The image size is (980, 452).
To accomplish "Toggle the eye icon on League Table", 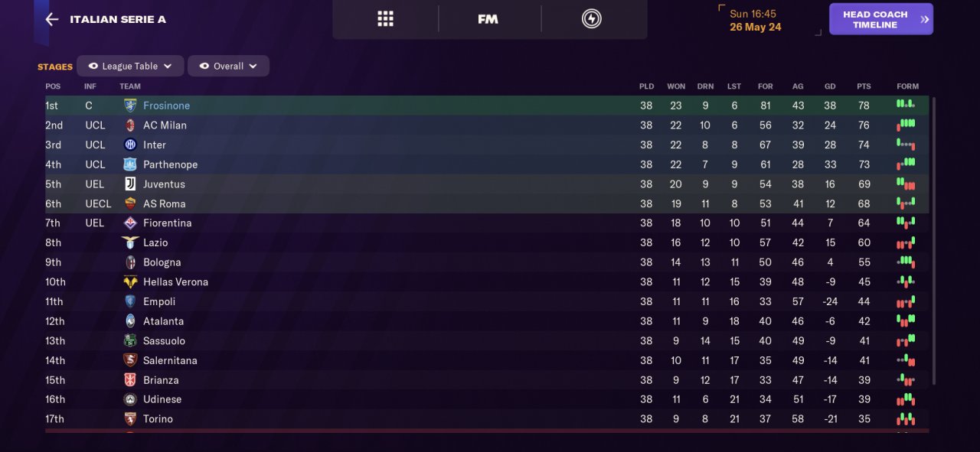I will pyautogui.click(x=93, y=66).
